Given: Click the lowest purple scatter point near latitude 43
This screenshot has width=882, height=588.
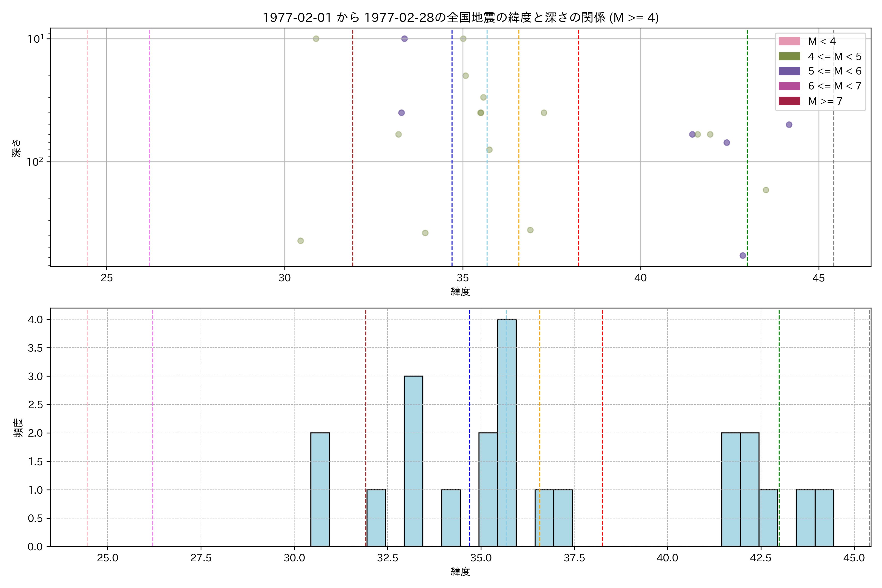Looking at the screenshot, I should 743,255.
